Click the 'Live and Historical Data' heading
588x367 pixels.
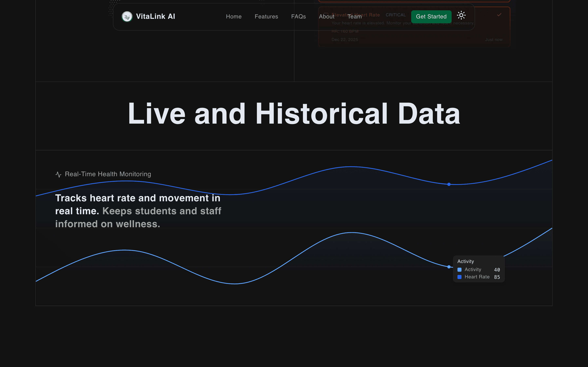[294, 113]
